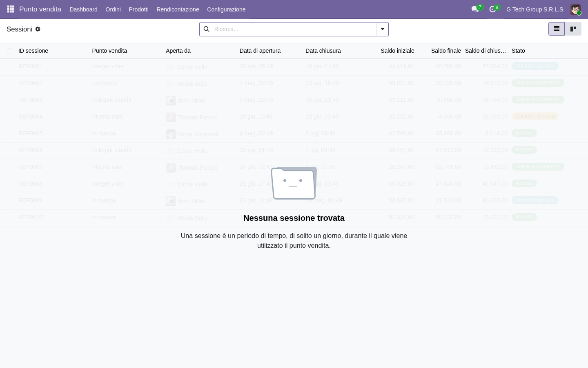Click the Sessioni settings gear icon
Screen dimensions: 588x368
click(x=38, y=29)
